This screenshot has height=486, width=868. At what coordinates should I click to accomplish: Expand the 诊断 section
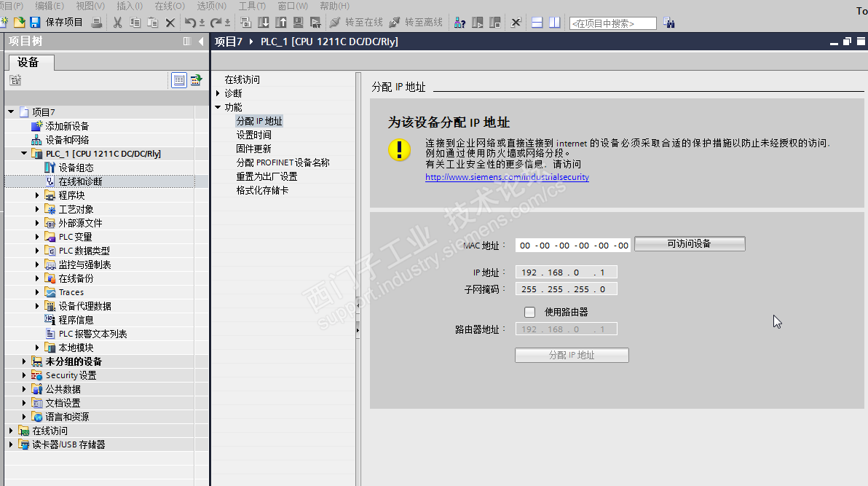(x=218, y=93)
